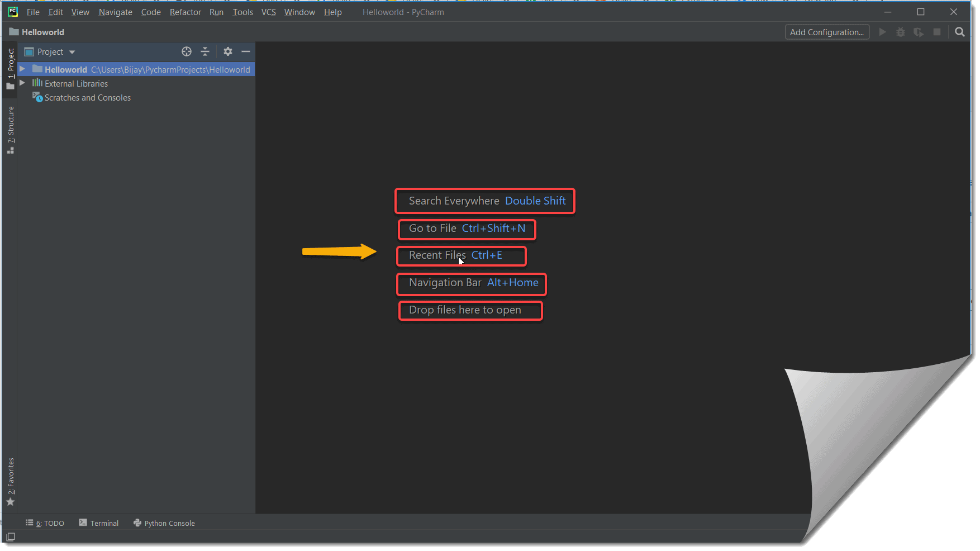Click the Debug bug icon in toolbar
The height and width of the screenshot is (551, 980).
[x=900, y=32]
